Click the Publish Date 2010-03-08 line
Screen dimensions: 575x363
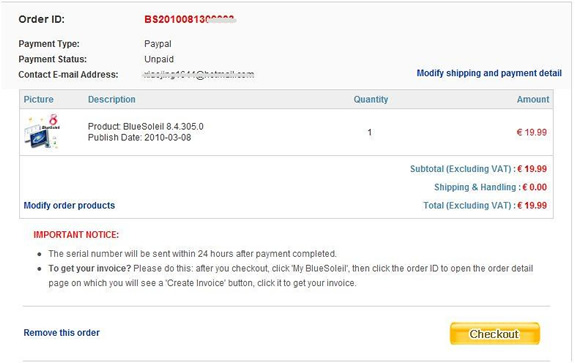[x=139, y=138]
